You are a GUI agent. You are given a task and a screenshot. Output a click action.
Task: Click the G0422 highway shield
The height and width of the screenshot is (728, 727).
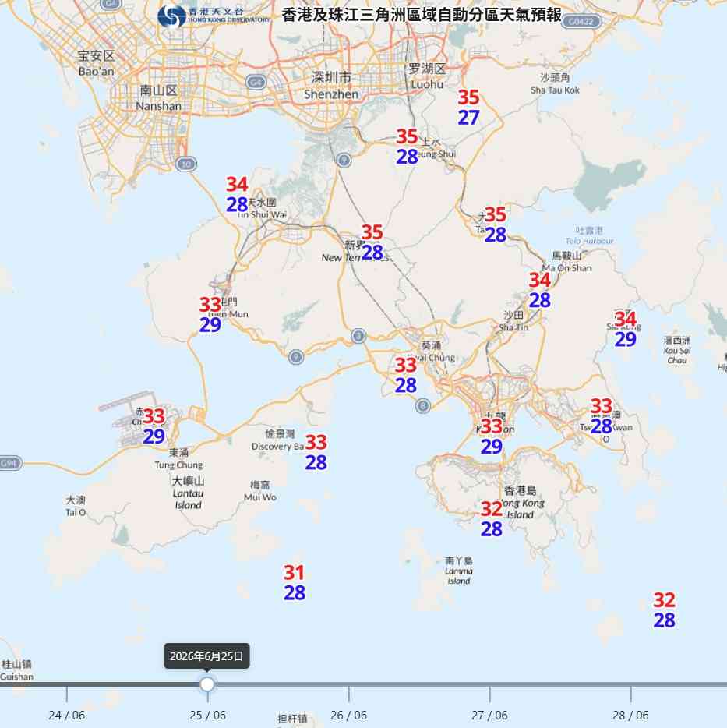coord(581,22)
